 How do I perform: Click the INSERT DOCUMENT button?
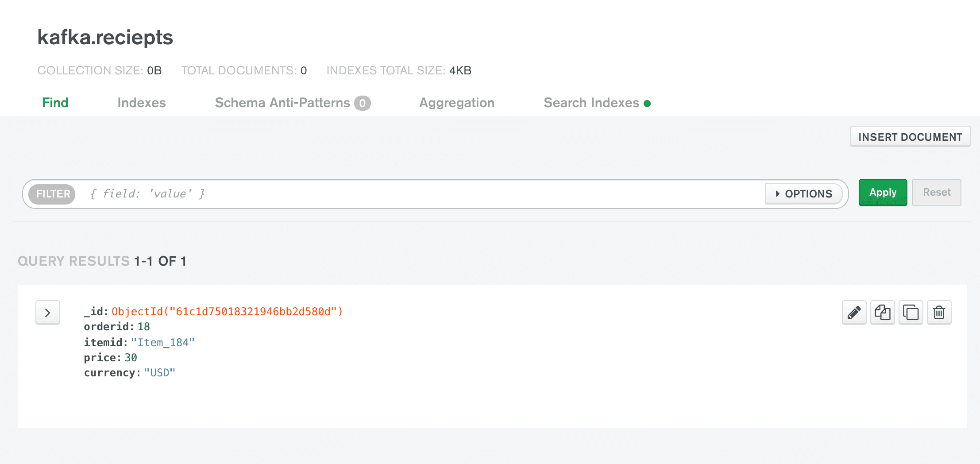click(x=910, y=137)
